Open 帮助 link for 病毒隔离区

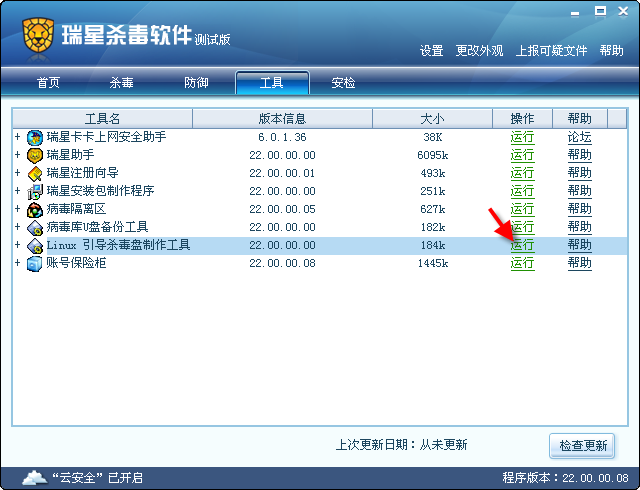pos(579,209)
